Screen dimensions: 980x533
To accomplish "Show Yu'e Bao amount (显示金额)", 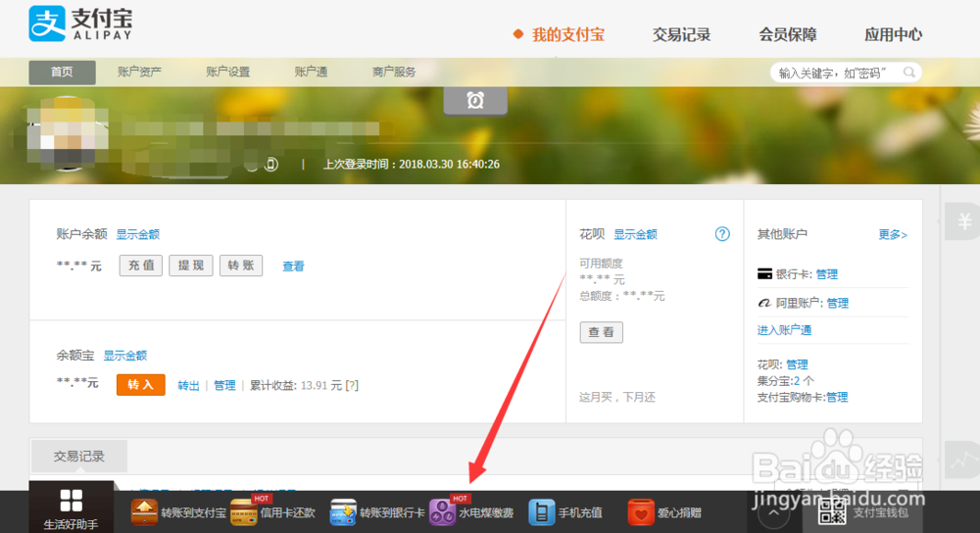I will pyautogui.click(x=125, y=356).
